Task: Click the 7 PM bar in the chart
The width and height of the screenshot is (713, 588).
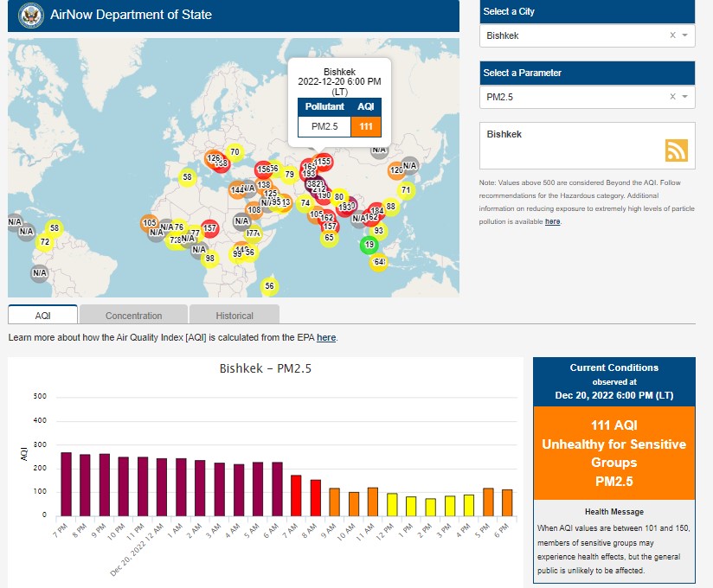Action: [66, 483]
